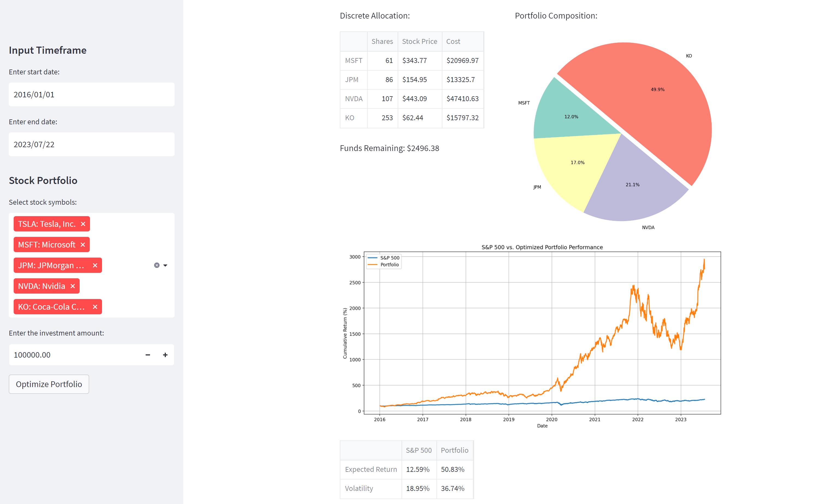Image resolution: width=827 pixels, height=504 pixels.
Task: Decrease investment amount with minus button
Action: [x=148, y=355]
